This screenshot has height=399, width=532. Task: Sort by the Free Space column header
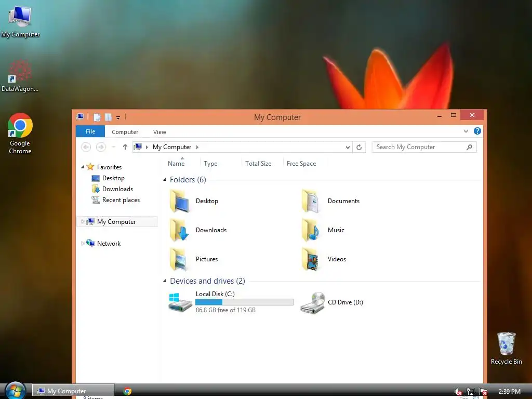tap(301, 164)
